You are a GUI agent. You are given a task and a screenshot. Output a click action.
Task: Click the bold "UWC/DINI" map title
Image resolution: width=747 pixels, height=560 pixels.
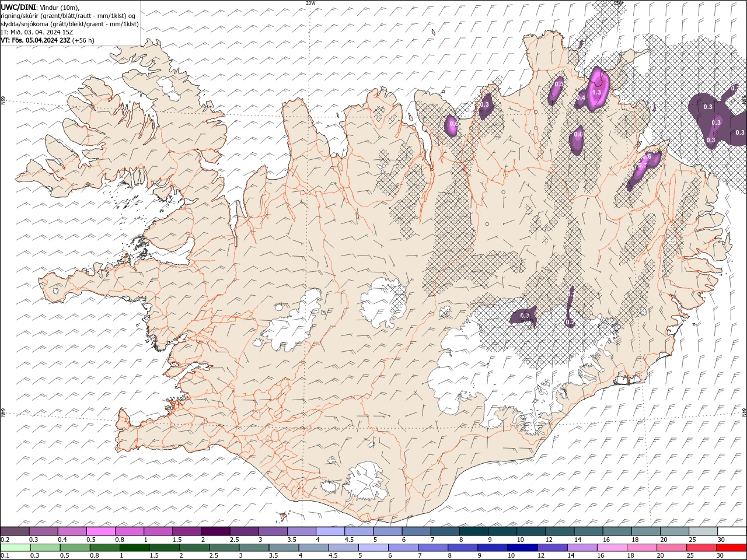[x=18, y=7]
